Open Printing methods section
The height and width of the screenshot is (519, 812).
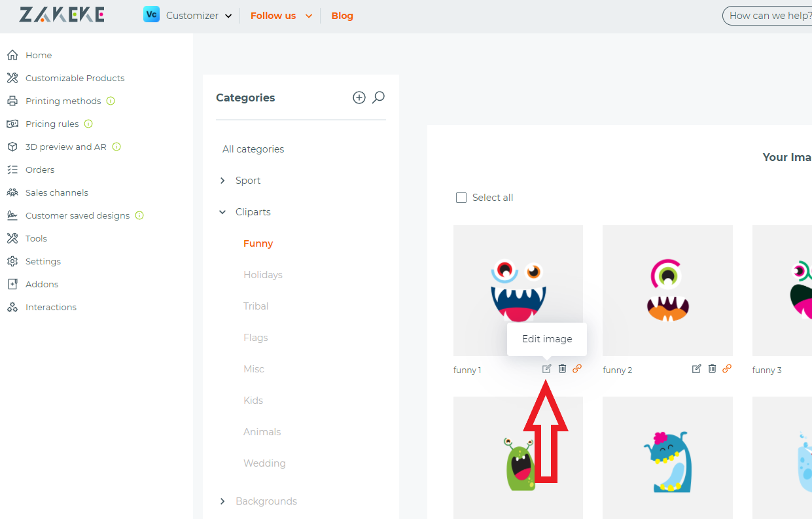pyautogui.click(x=63, y=101)
